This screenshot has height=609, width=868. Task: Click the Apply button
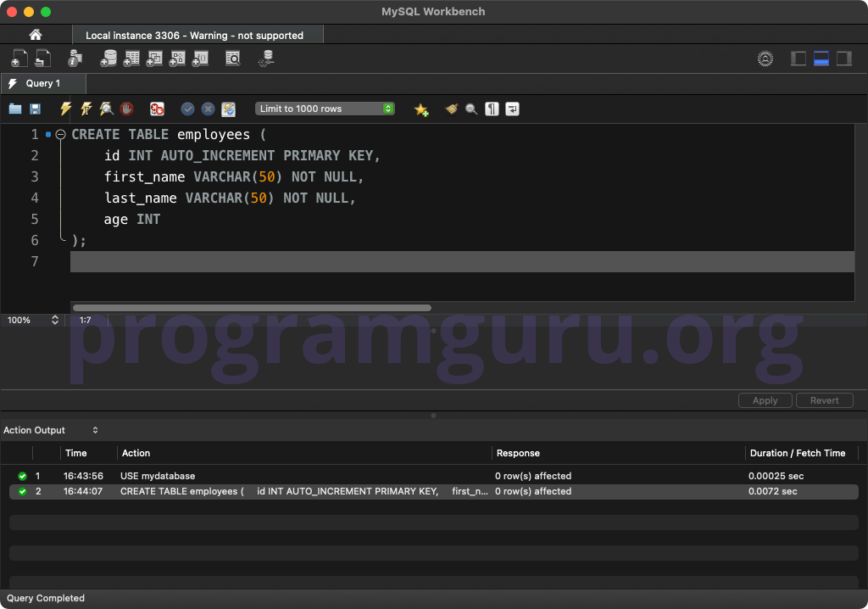tap(765, 400)
